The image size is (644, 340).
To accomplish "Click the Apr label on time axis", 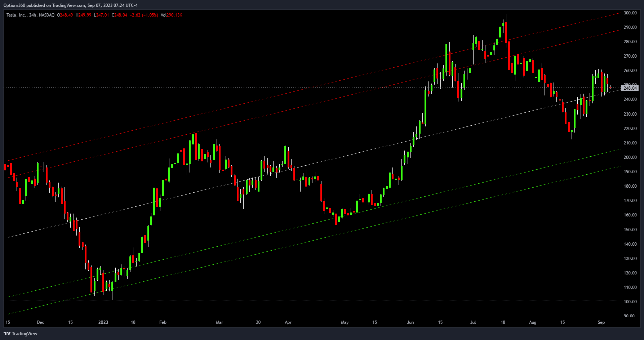I will click(288, 322).
